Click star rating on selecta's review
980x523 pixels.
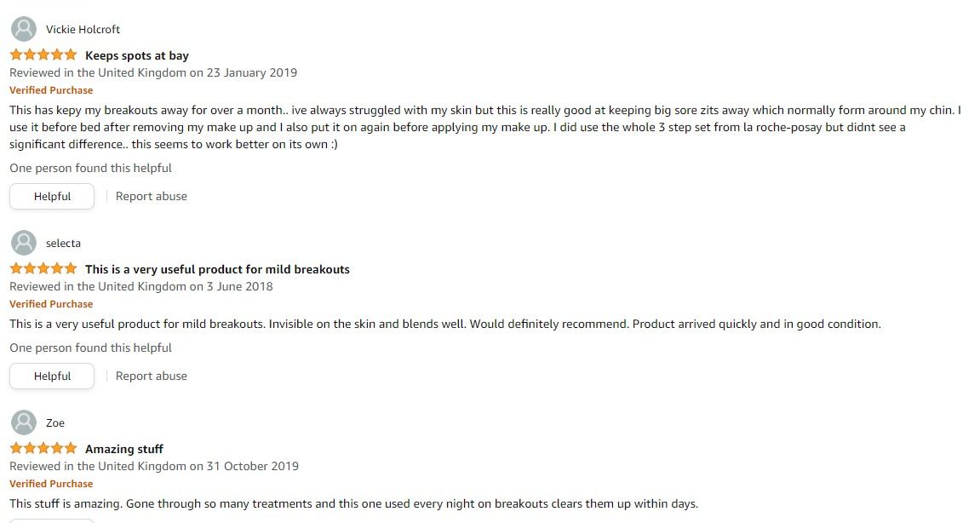point(43,269)
